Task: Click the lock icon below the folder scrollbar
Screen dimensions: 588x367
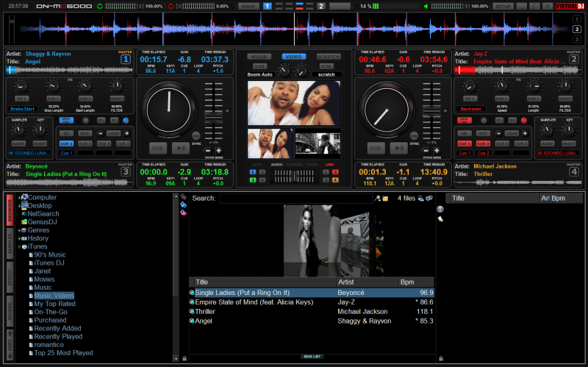Action: [184, 358]
